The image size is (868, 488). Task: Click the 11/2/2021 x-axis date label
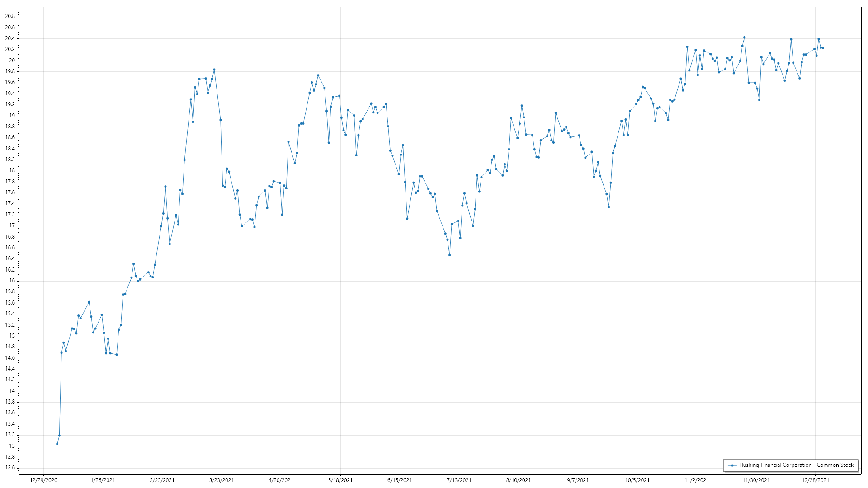[x=697, y=480]
